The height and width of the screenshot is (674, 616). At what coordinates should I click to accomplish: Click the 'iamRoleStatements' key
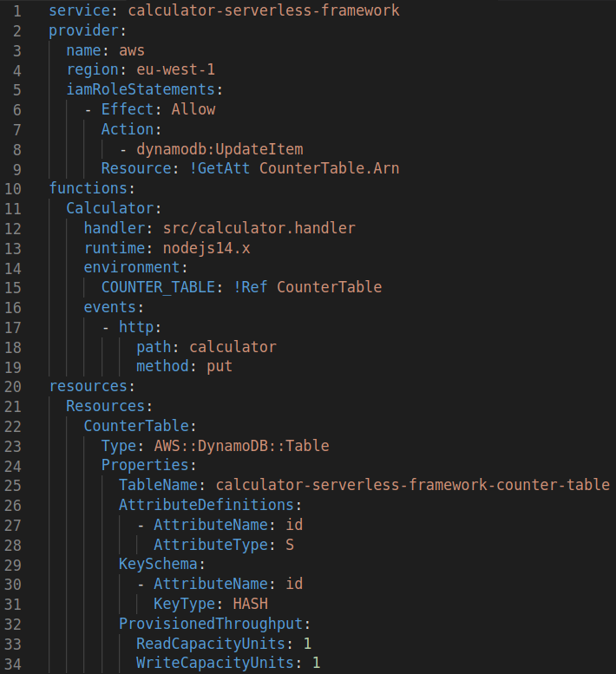pos(141,89)
